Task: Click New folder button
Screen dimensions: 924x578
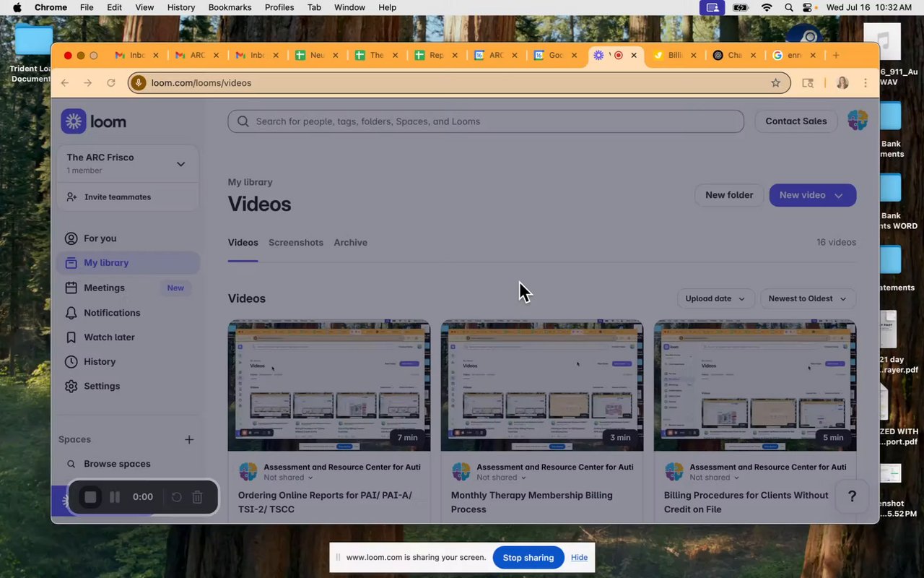Action: pyautogui.click(x=729, y=195)
